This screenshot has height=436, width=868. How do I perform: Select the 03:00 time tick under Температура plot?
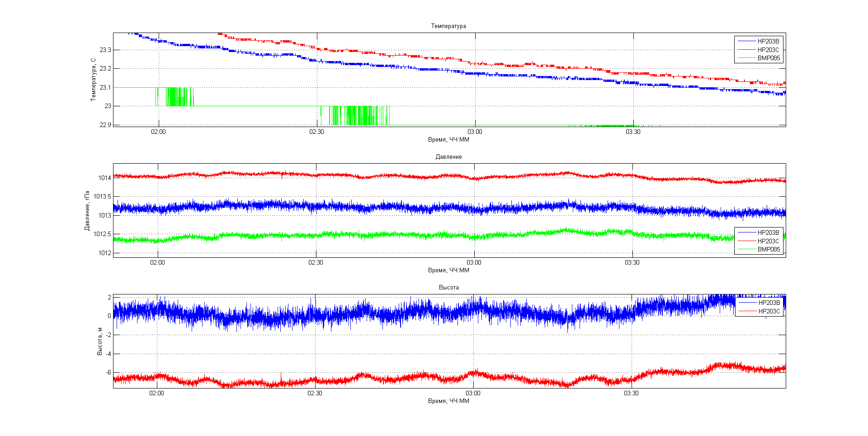click(475, 132)
